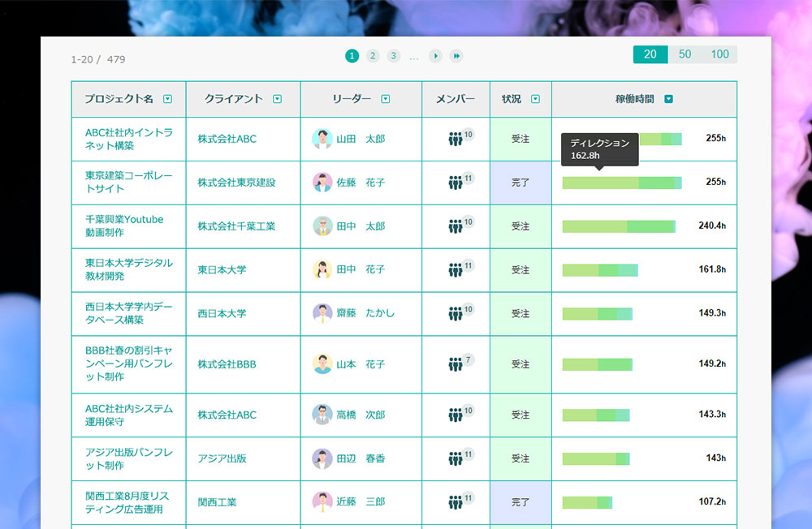
Task: Click avatar of 高橋 次郎
Action: (x=322, y=415)
